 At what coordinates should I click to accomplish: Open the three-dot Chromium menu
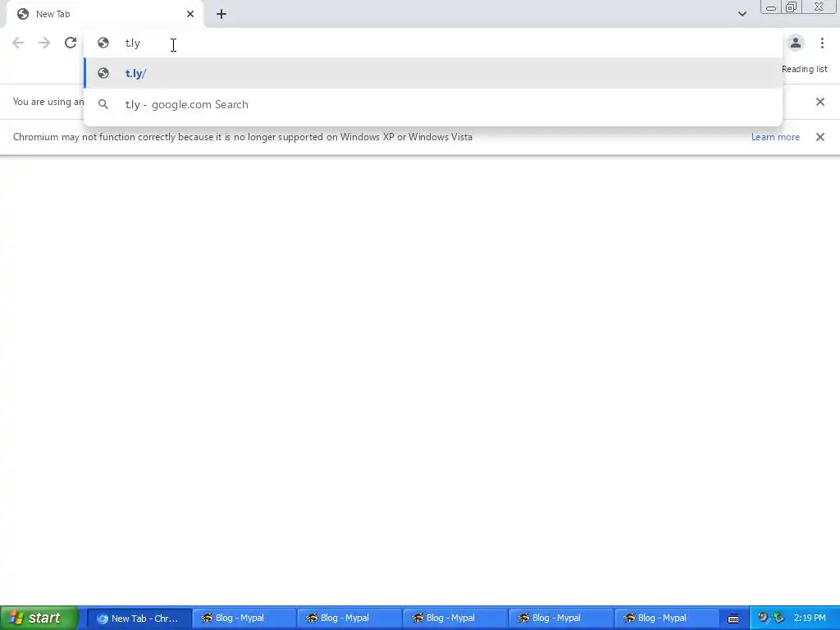[822, 43]
